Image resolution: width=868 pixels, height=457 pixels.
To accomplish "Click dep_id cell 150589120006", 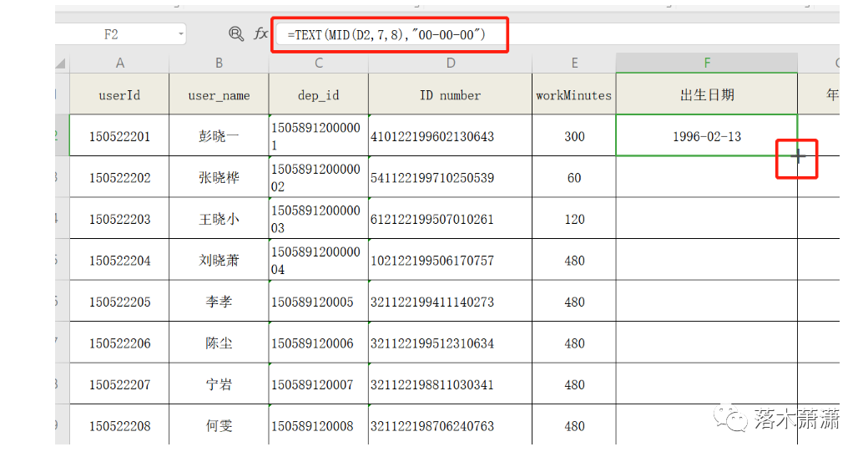I will [318, 343].
